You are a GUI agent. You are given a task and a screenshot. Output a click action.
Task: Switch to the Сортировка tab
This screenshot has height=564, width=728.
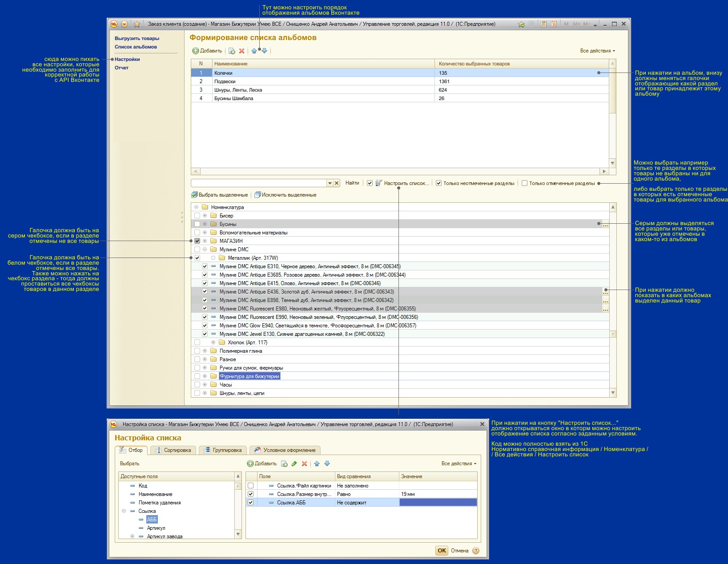pyautogui.click(x=173, y=450)
